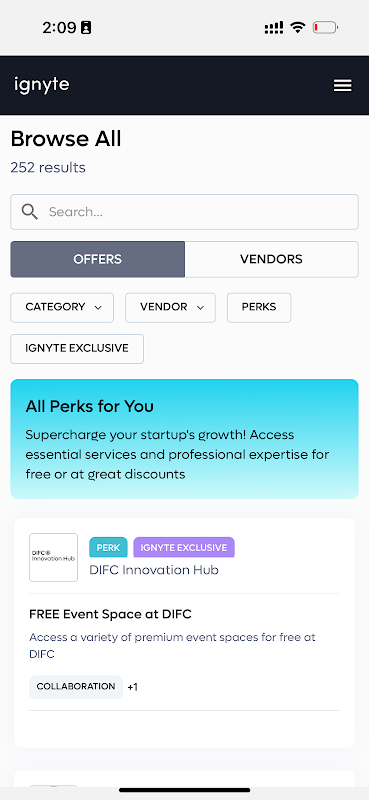The height and width of the screenshot is (800, 369).
Task: Tap the battery status icon
Action: [325, 28]
